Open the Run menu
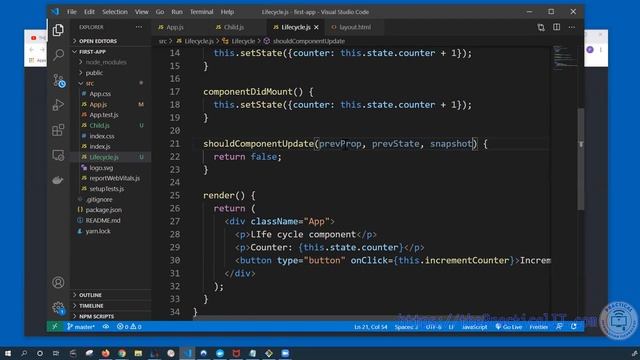The image size is (640, 360). pos(177,12)
